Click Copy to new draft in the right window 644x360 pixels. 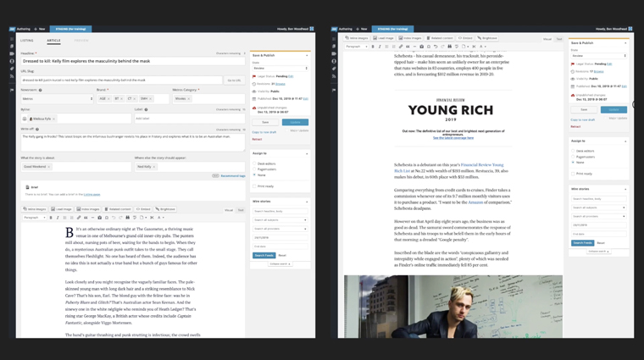click(583, 120)
